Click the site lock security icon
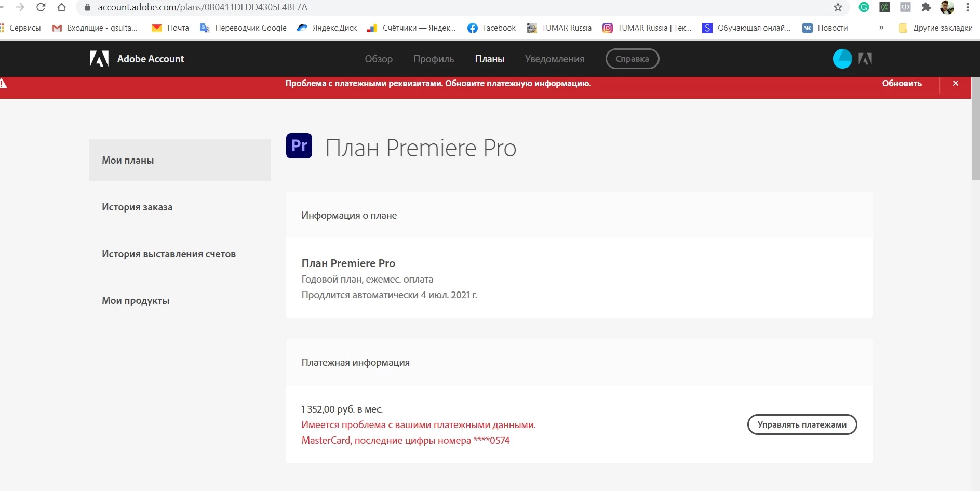Image resolution: width=980 pixels, height=491 pixels. click(87, 7)
